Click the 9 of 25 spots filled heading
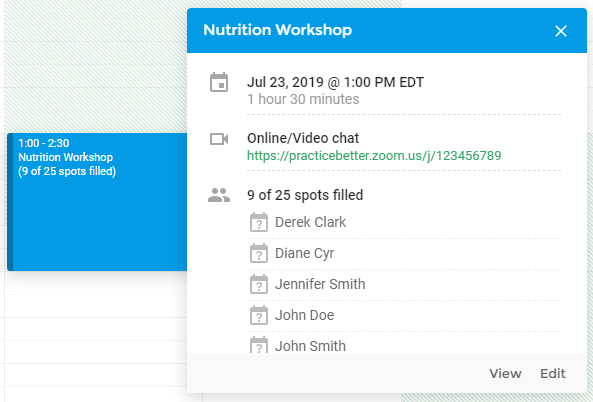 point(305,195)
